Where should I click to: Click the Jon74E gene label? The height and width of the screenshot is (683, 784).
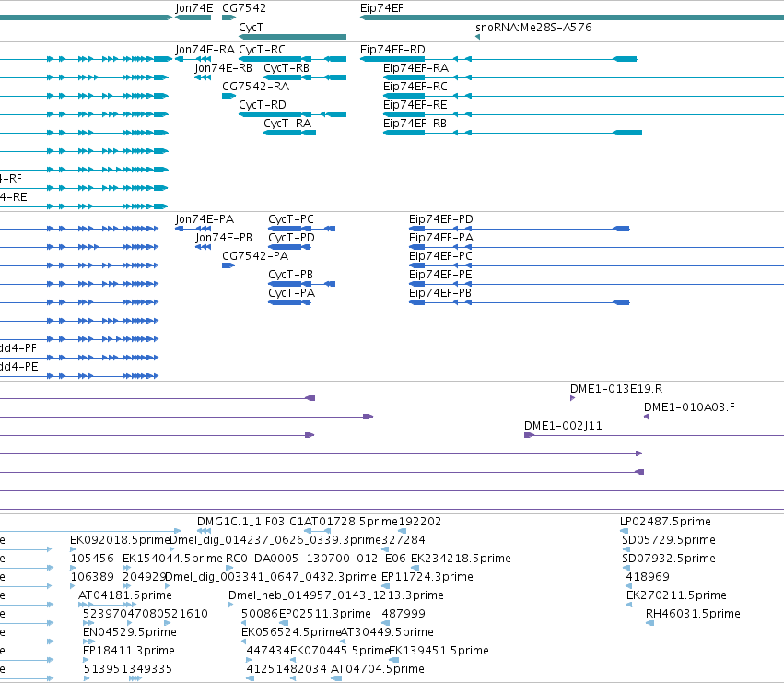point(194,8)
